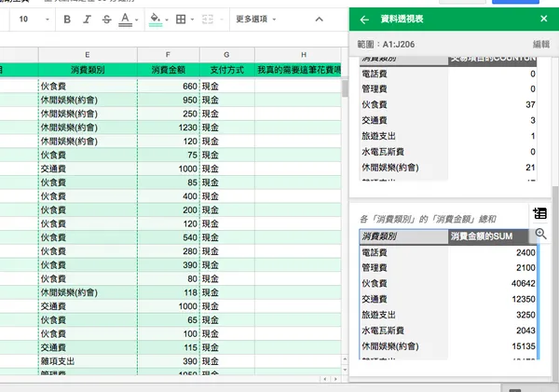Select column F header

(169, 55)
